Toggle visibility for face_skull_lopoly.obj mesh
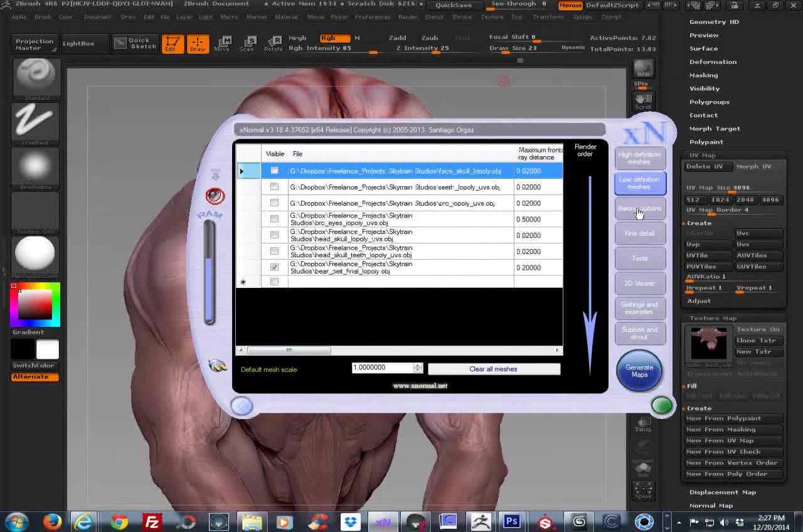This screenshot has height=532, width=803. tap(274, 171)
